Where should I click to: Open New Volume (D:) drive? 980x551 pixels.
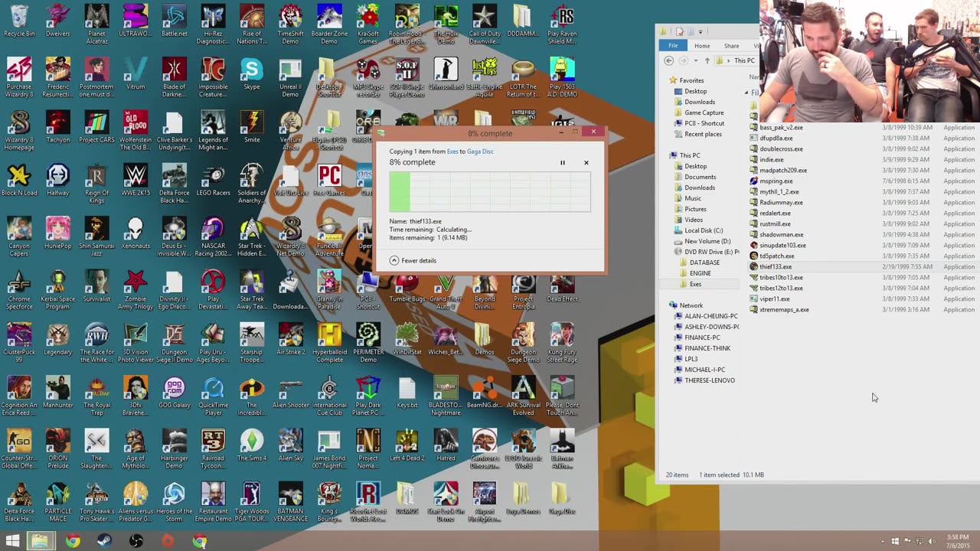tap(707, 241)
